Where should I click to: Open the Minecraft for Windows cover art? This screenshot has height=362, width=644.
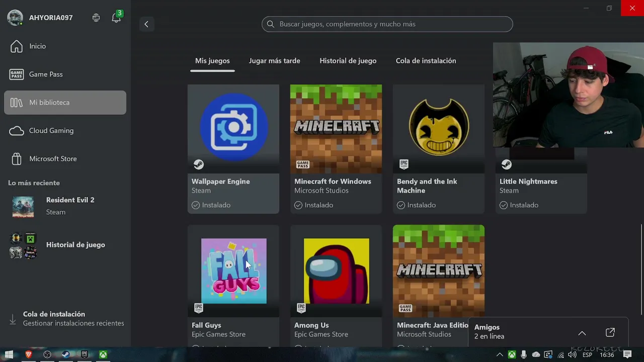tap(336, 129)
